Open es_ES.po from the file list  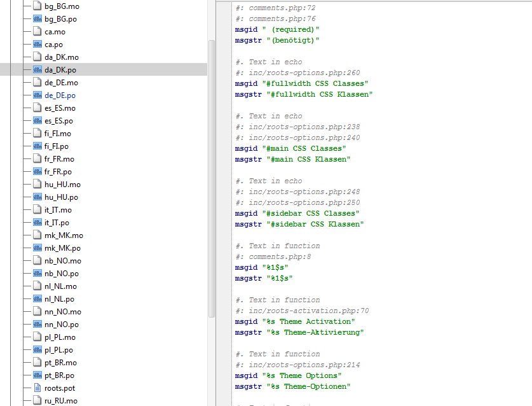(x=58, y=121)
